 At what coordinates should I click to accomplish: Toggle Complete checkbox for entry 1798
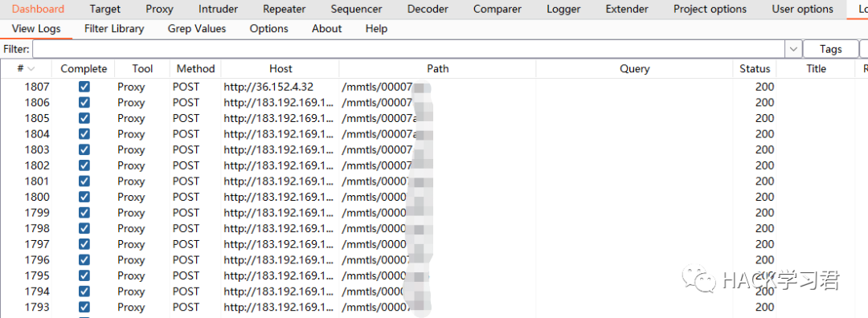click(84, 228)
